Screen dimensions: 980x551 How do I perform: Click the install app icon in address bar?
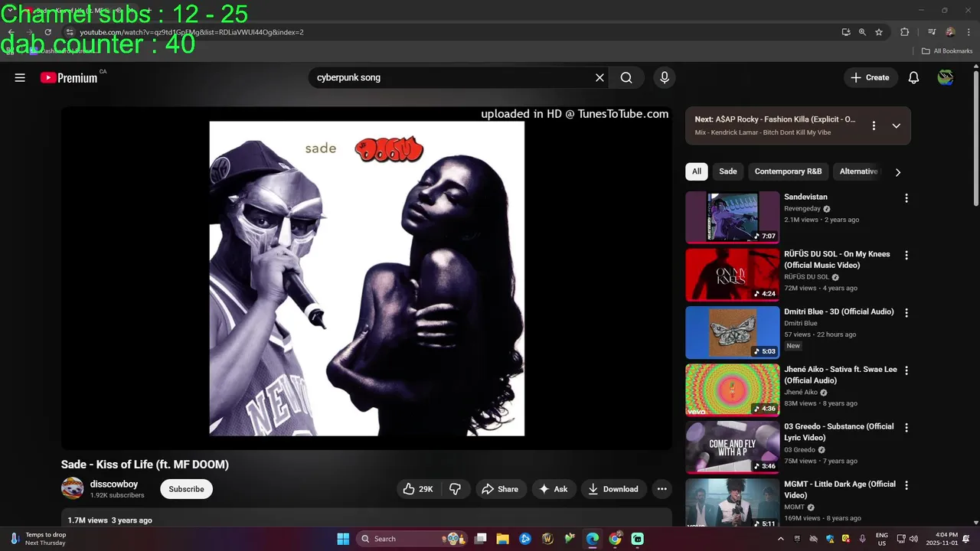click(x=846, y=32)
